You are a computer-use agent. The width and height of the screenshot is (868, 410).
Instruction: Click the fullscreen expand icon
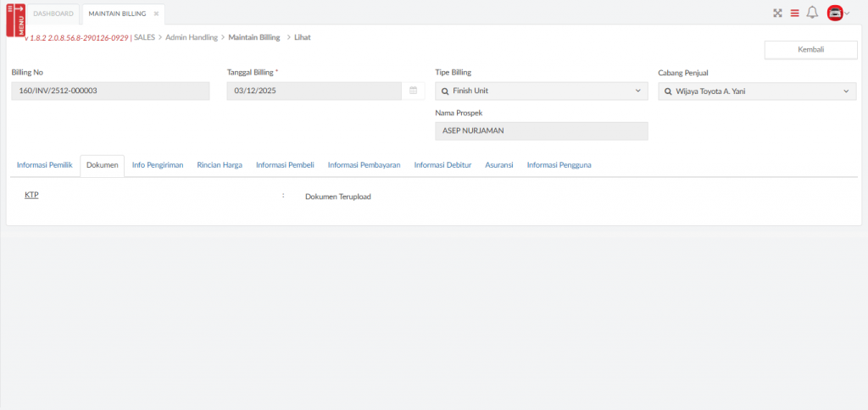pos(776,13)
